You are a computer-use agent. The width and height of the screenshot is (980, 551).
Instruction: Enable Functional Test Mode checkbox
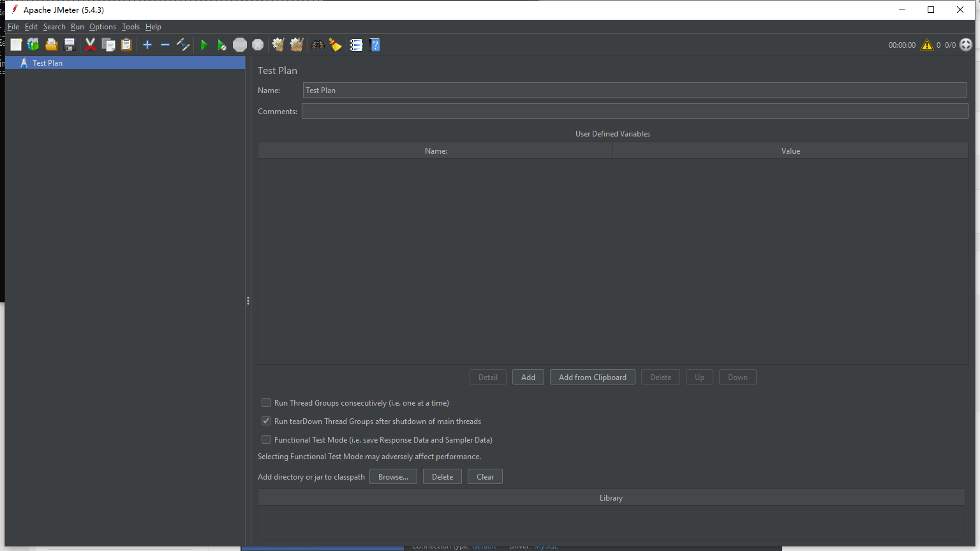pos(266,439)
